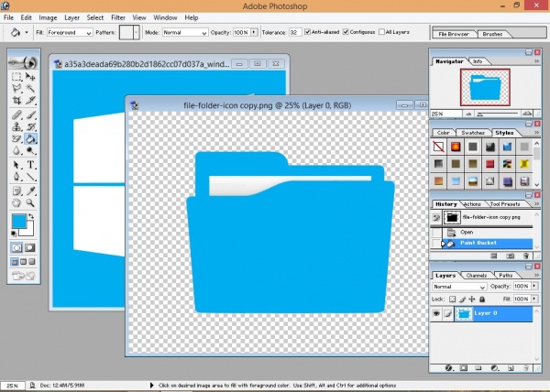The width and height of the screenshot is (550, 392).
Task: Open the Mode dropdown in options bar
Action: (x=183, y=32)
